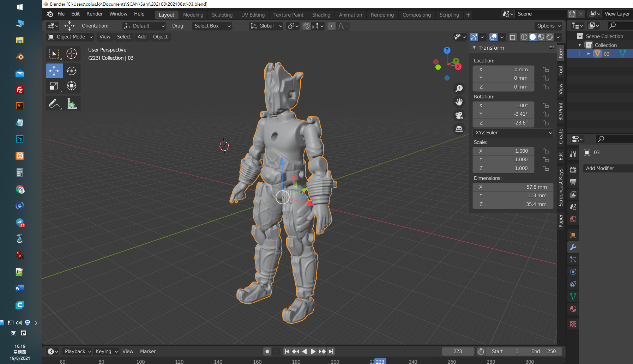
Task: Select the Move tool in the toolbar
Action: [x=54, y=71]
